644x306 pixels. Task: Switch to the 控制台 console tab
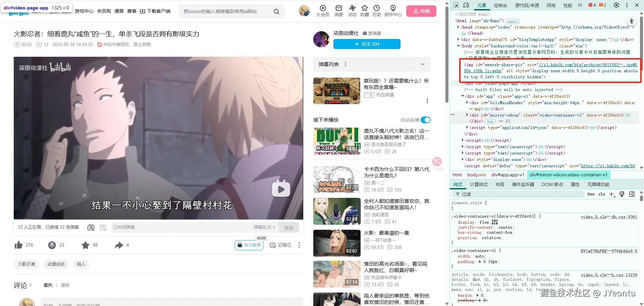500,5
